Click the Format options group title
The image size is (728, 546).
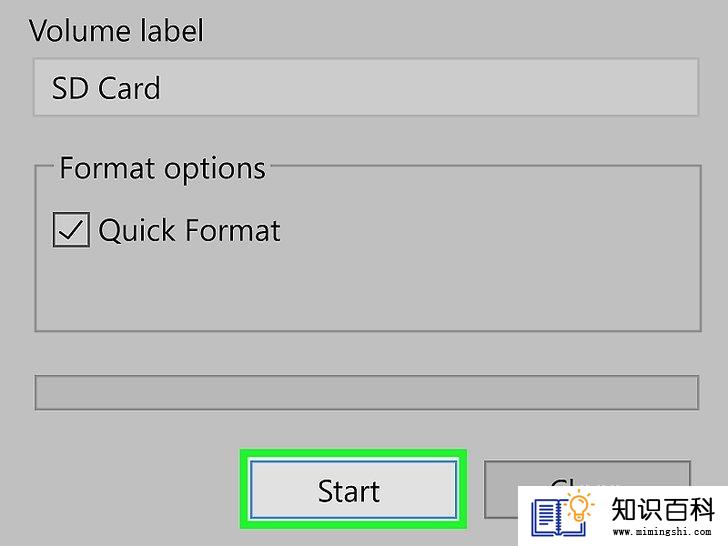(162, 168)
